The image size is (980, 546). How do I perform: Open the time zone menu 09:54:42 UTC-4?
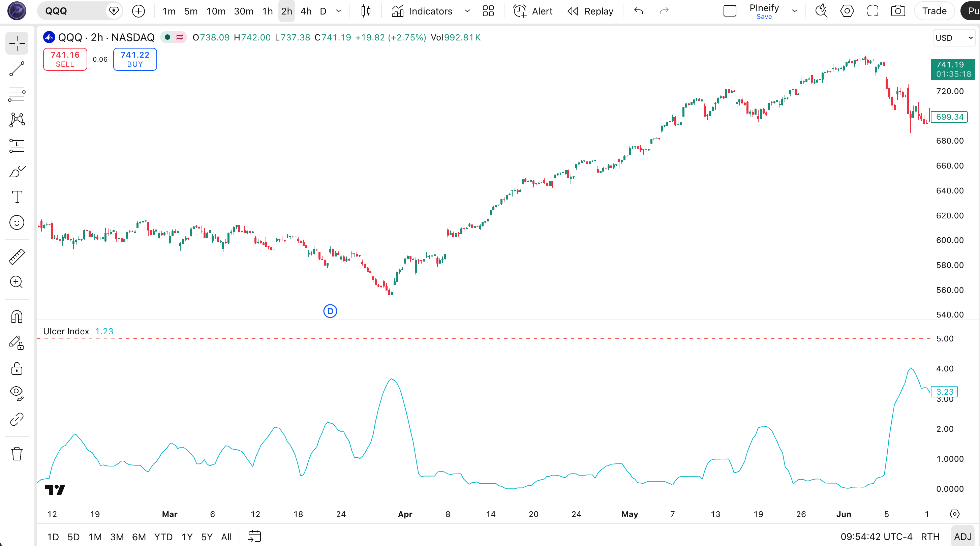(x=876, y=537)
